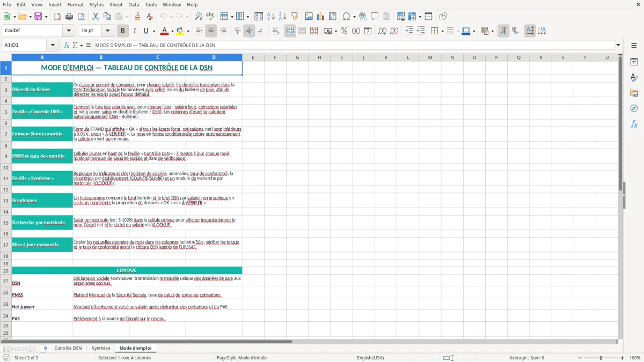Toggle Center Horizontally alignment

pyautogui.click(x=211, y=31)
